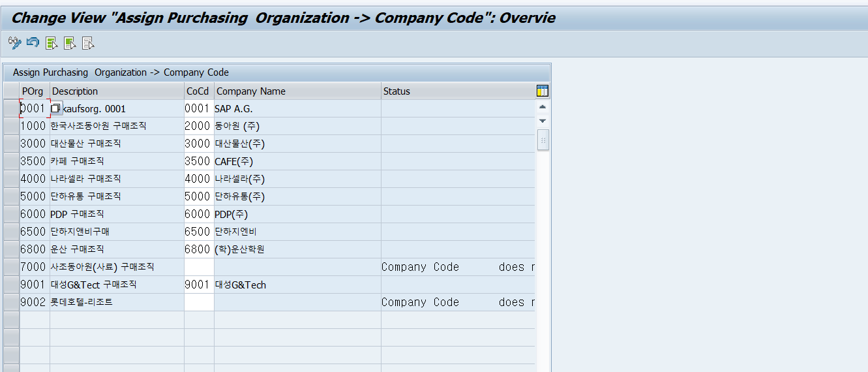Click the vertical scrollbar handle of the table
This screenshot has width=868, height=372.
(x=543, y=140)
